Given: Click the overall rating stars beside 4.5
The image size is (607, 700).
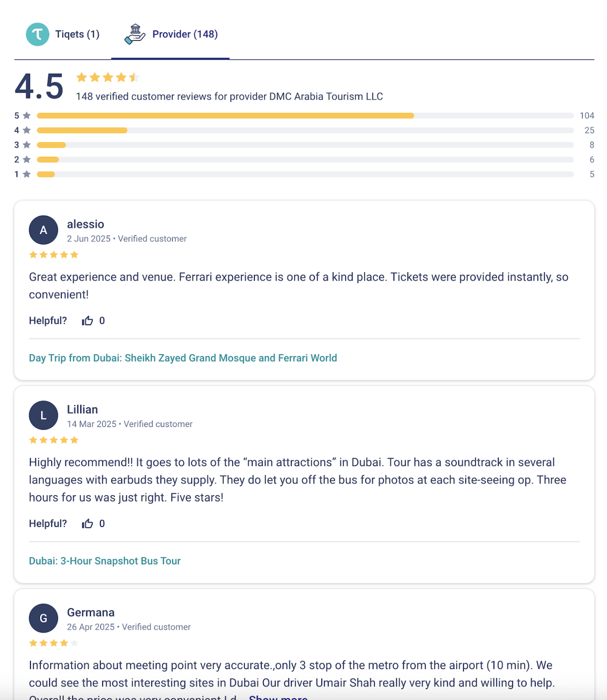Looking at the screenshot, I should point(107,78).
